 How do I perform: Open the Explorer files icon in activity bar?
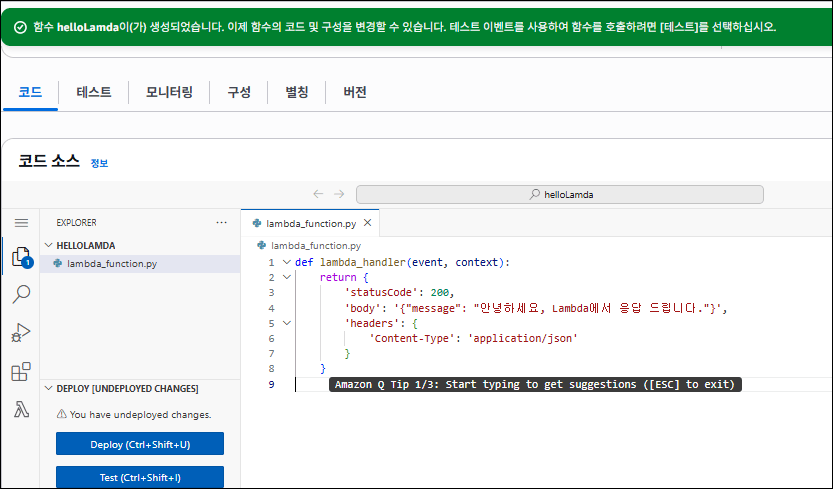(x=22, y=258)
